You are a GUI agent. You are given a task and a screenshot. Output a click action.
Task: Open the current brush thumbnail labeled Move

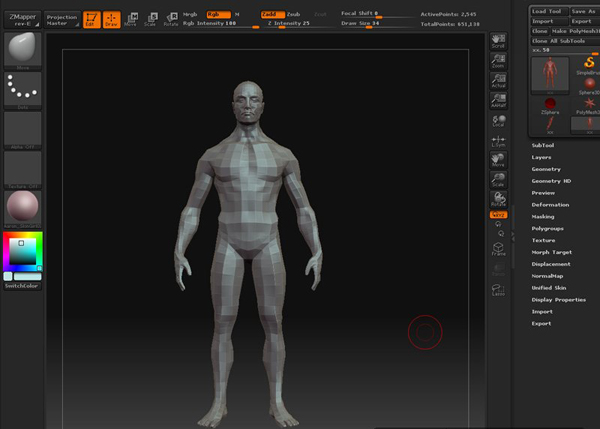coord(23,51)
